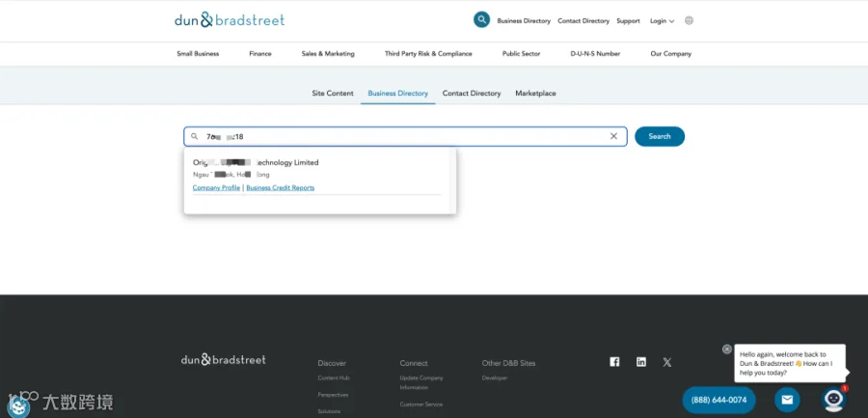
Task: Clear the search field with X icon
Action: (x=613, y=136)
